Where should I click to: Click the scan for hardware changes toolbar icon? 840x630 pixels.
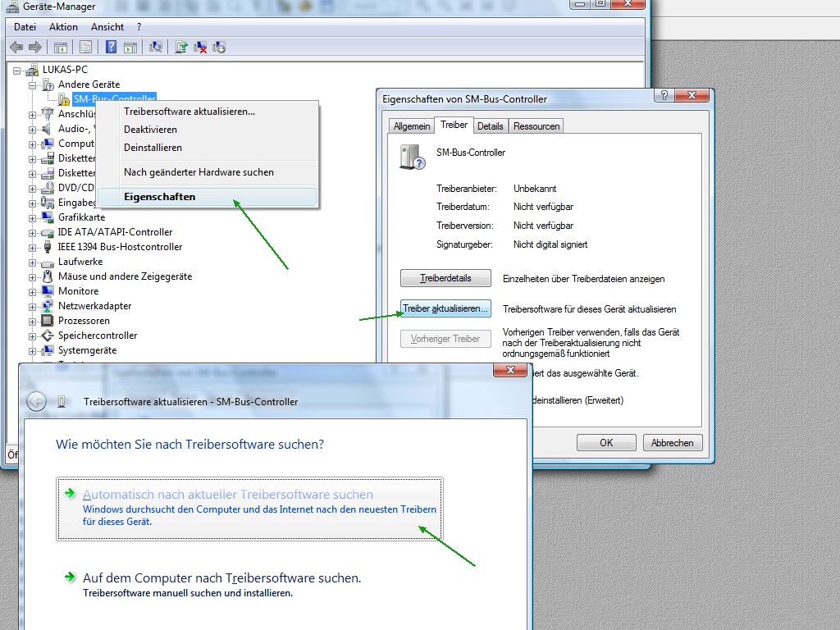click(x=156, y=47)
